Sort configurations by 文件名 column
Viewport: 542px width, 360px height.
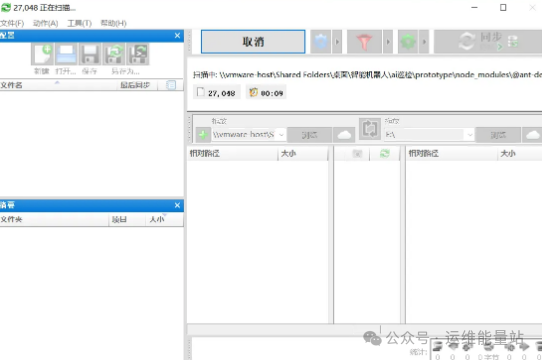(59, 85)
